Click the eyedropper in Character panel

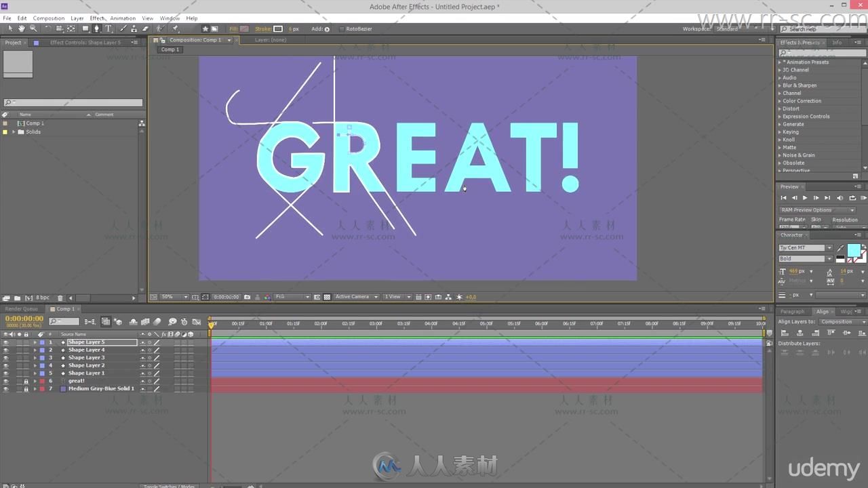[841, 248]
